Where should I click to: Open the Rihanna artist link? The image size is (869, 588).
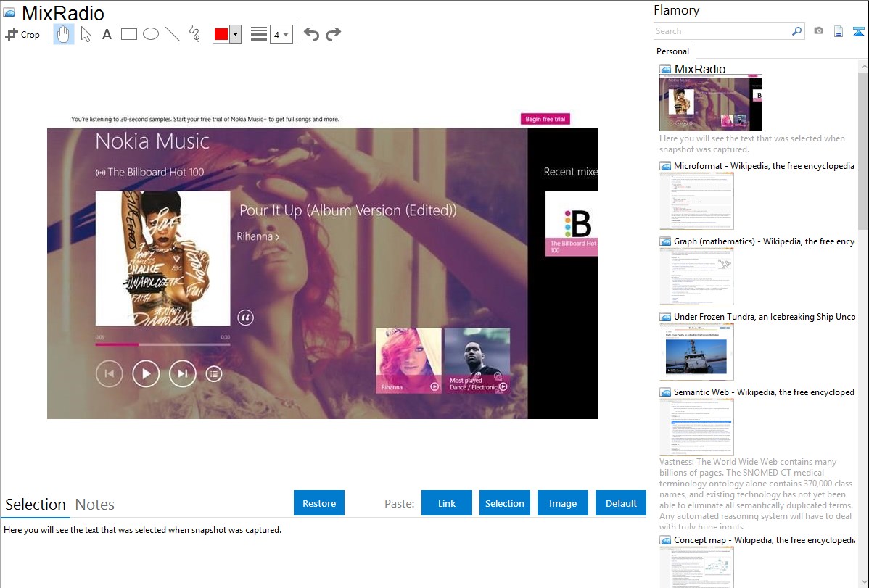click(258, 236)
